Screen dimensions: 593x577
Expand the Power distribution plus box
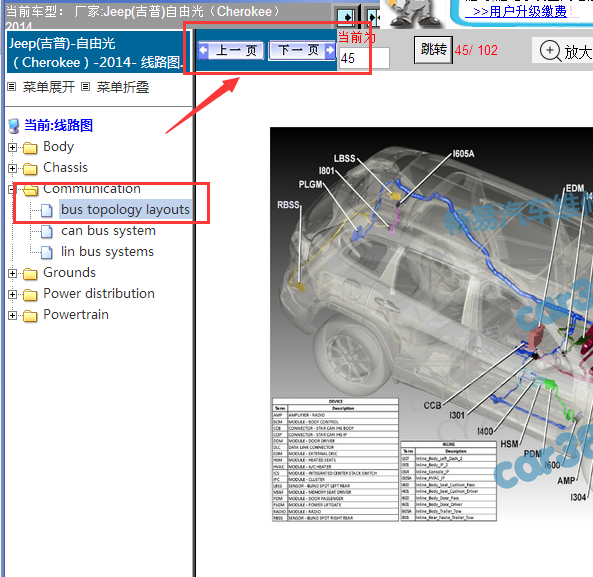12,294
